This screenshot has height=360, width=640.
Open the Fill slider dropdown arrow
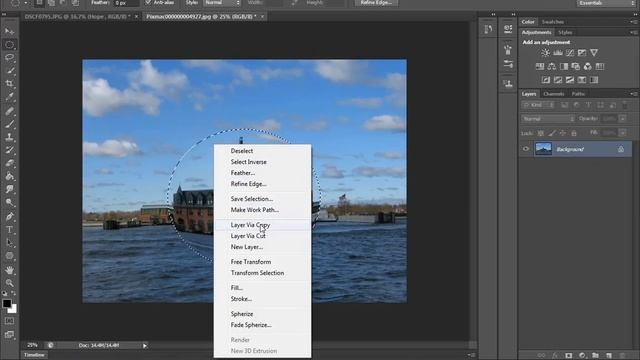(x=622, y=133)
